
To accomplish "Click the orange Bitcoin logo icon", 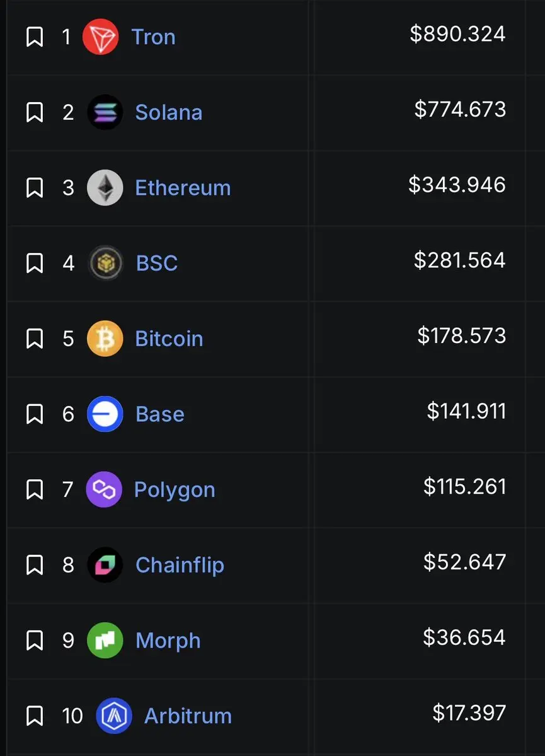I will tap(105, 339).
